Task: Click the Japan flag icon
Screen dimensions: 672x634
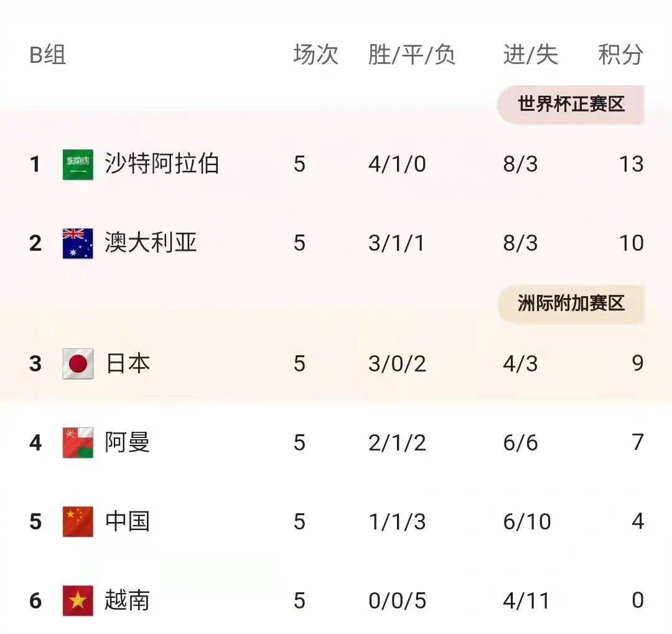Action: tap(78, 364)
